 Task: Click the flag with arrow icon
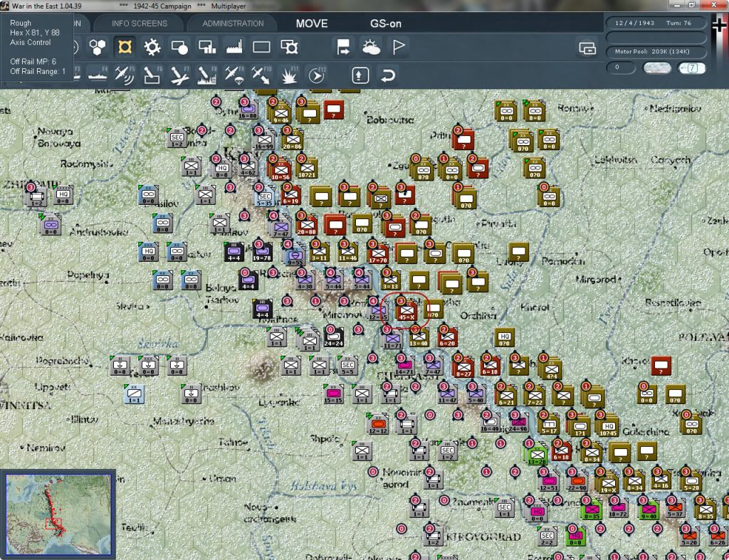point(343,47)
